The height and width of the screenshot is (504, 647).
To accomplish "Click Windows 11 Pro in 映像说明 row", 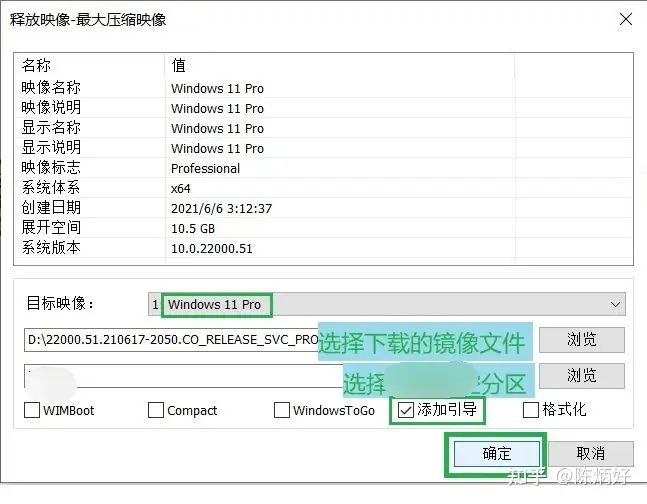I will point(217,109).
